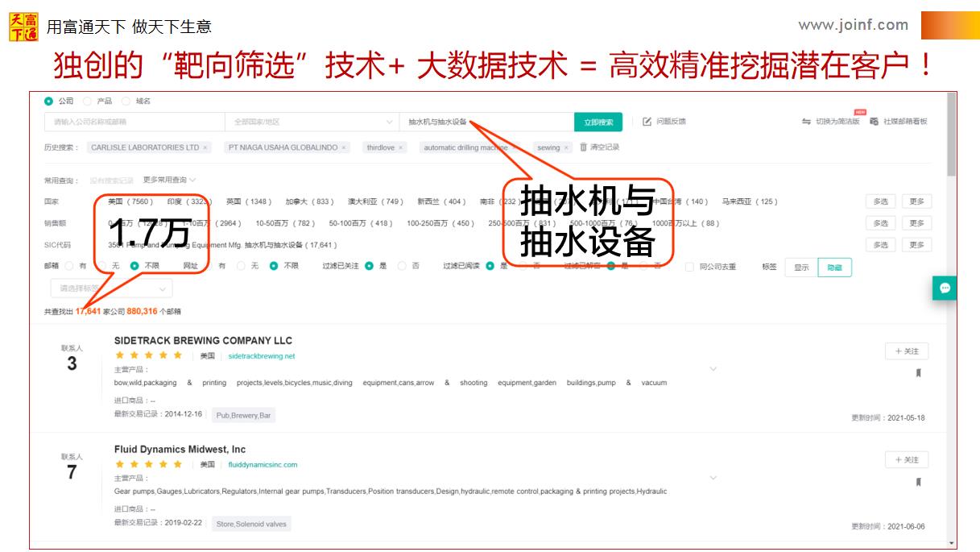Remove the sewing history tag
Image resolution: width=980 pixels, height=552 pixels.
click(566, 147)
